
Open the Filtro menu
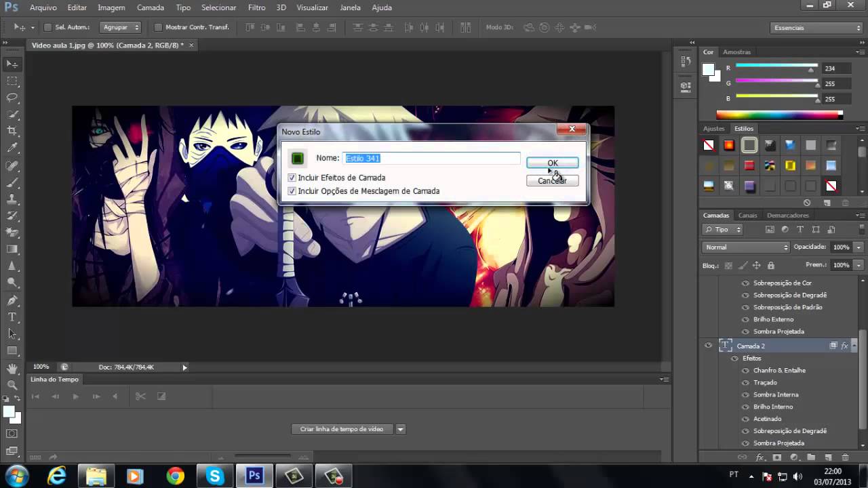point(256,7)
